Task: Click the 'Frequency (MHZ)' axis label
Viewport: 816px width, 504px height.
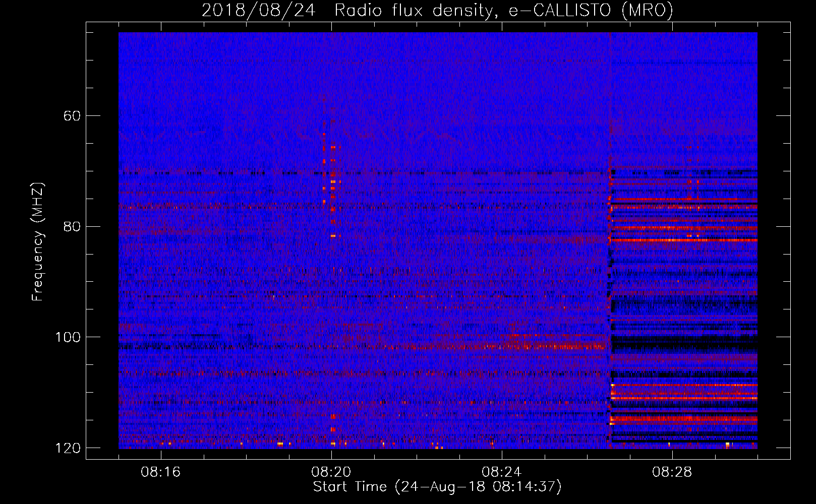Action: (x=38, y=241)
